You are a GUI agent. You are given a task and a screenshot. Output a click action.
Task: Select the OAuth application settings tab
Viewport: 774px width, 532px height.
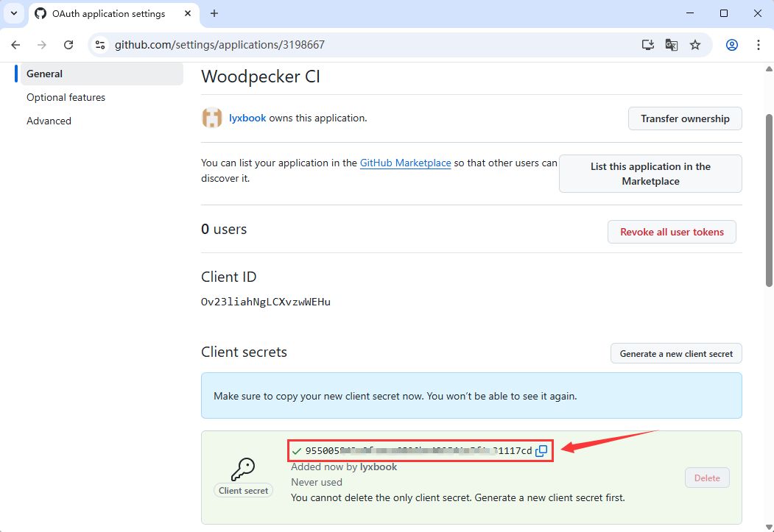pyautogui.click(x=114, y=14)
